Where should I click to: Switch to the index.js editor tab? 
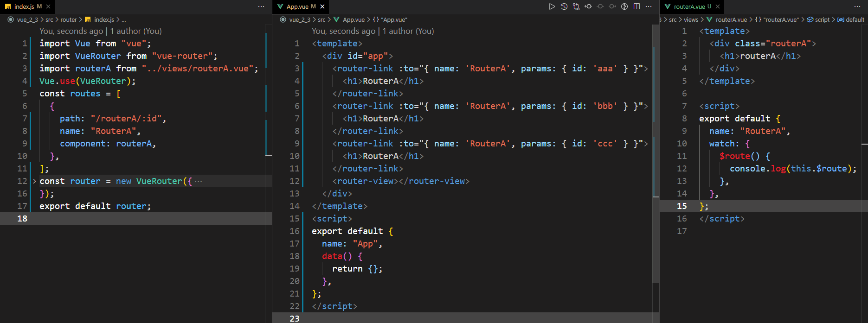[x=27, y=6]
